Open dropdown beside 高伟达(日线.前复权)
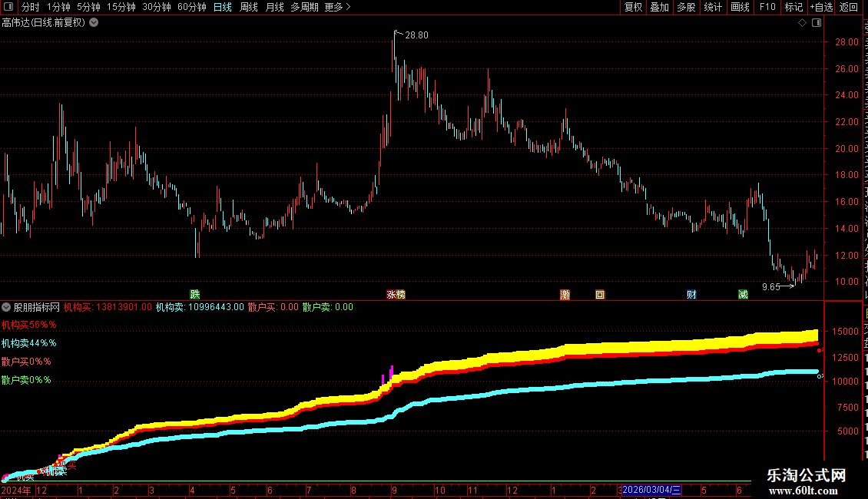The height and width of the screenshot is (499, 868). (x=94, y=23)
